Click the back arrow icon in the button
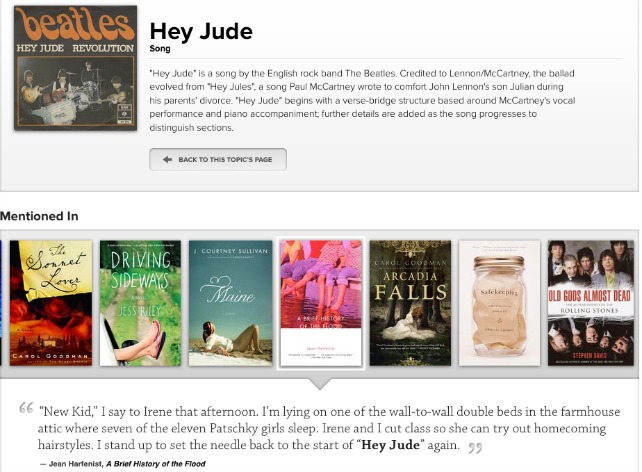This screenshot has height=472, width=642. (167, 159)
